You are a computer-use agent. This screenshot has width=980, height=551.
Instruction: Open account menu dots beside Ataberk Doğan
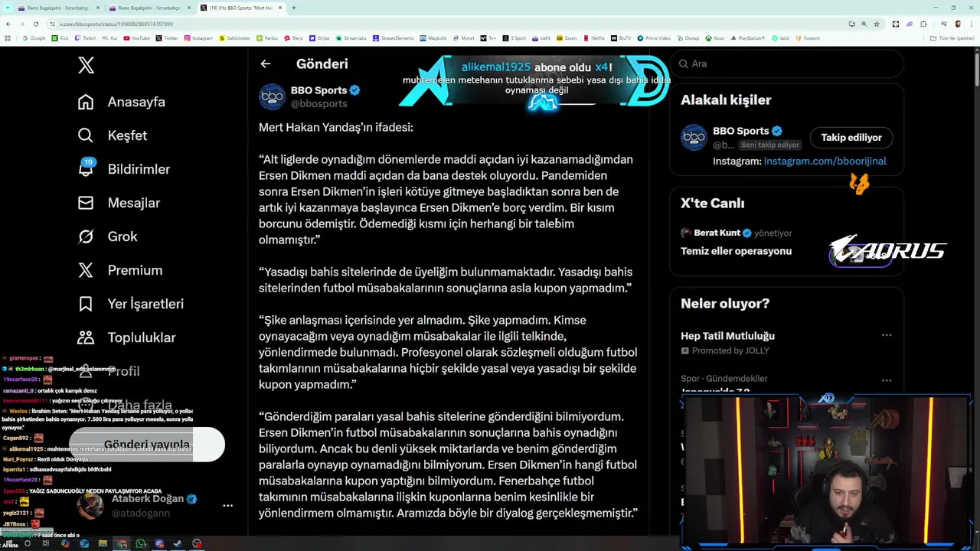(227, 506)
